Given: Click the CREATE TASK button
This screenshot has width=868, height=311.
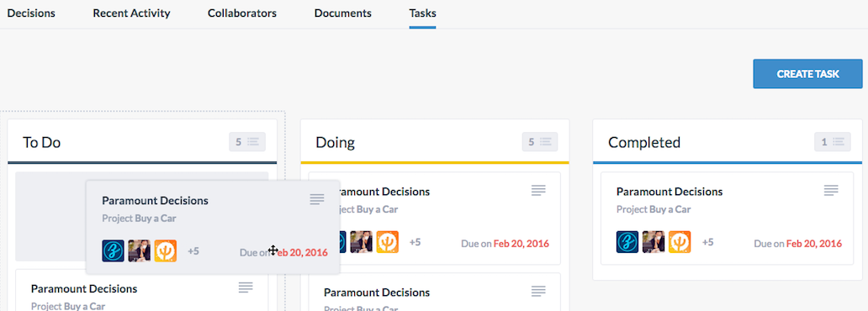Looking at the screenshot, I should tap(807, 74).
